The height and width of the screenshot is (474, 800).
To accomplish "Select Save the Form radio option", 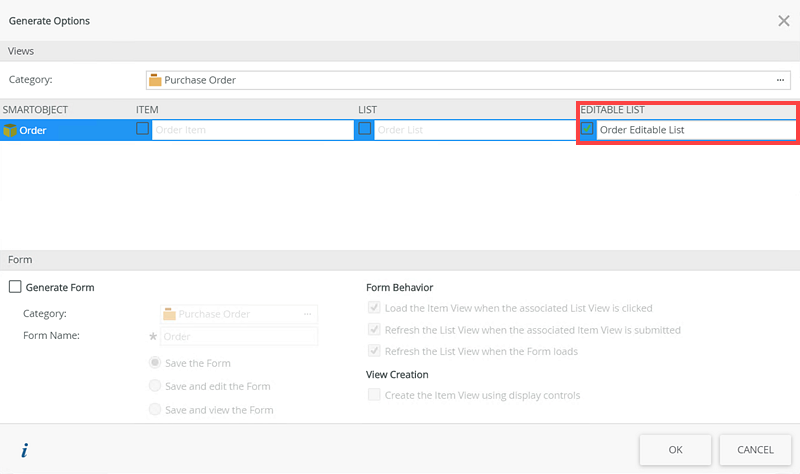I will (x=154, y=363).
